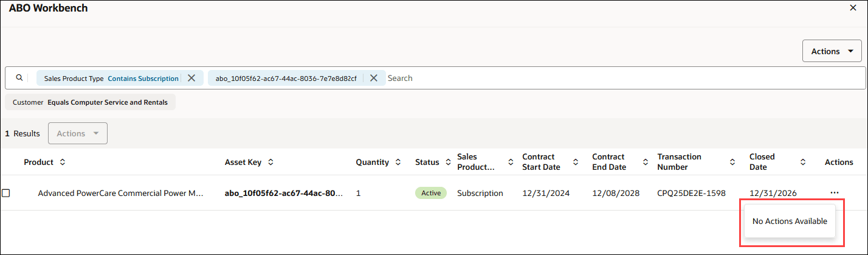The width and height of the screenshot is (868, 255).
Task: Open the top-right Actions dropdown
Action: point(832,51)
